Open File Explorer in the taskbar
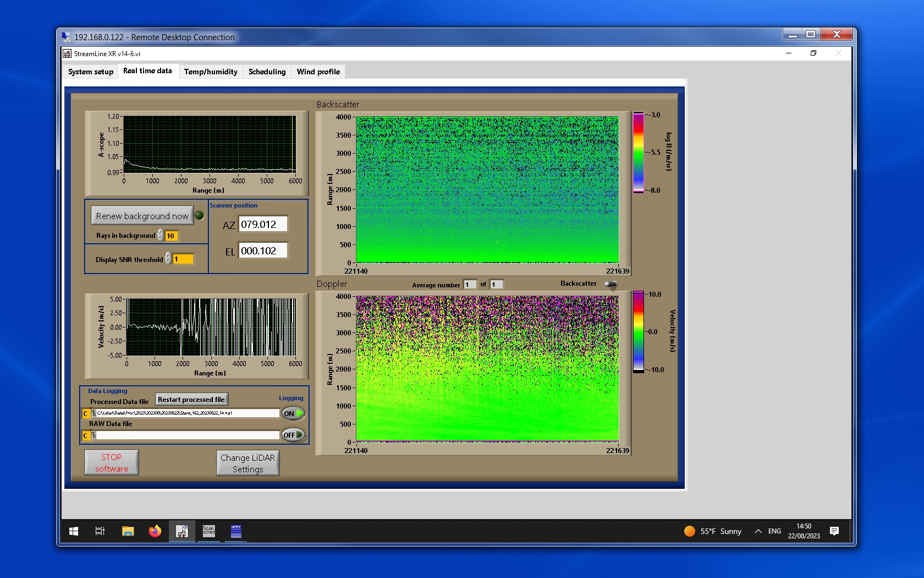This screenshot has height=578, width=924. (x=128, y=531)
